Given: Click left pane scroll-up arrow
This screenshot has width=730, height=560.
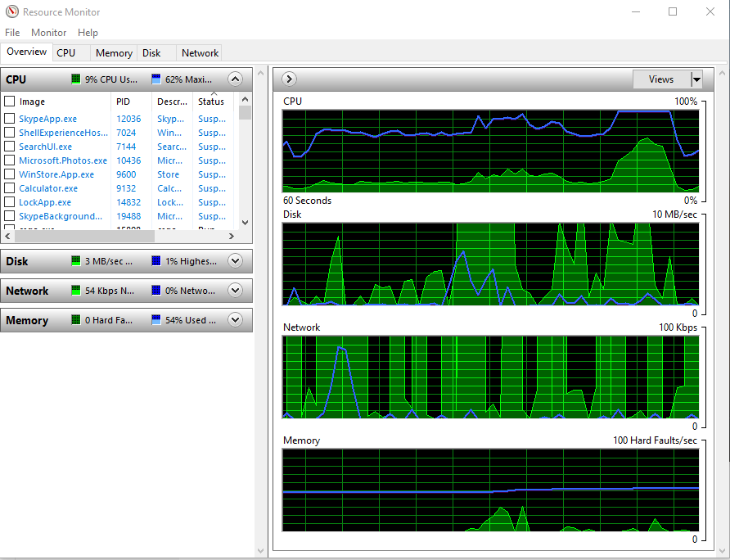Looking at the screenshot, I should [x=261, y=73].
